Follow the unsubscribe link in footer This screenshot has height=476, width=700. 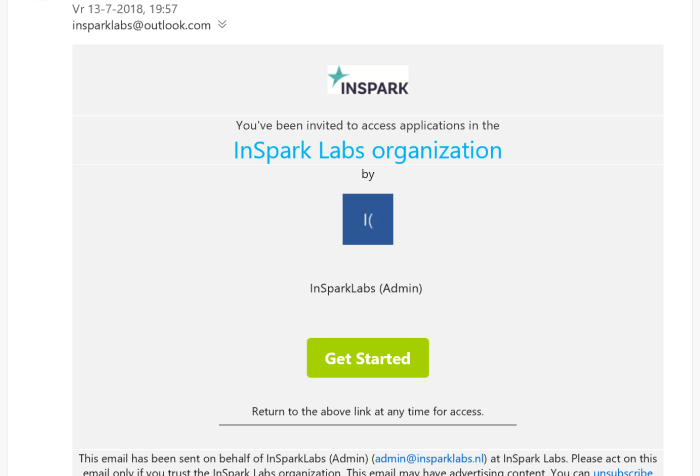click(x=623, y=472)
